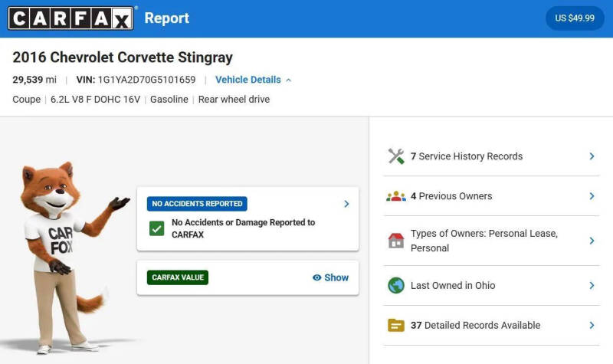
Task: Open 4 Previous Owners row
Action: (x=491, y=196)
